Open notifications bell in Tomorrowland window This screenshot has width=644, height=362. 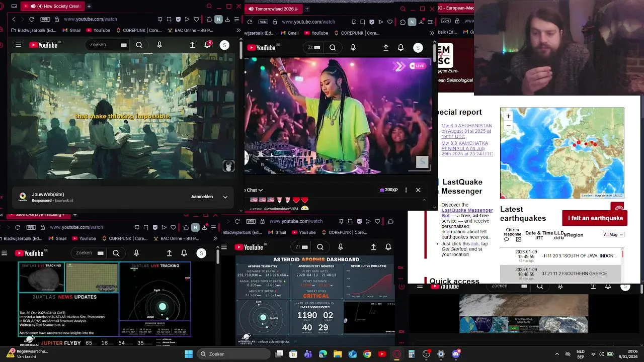(400, 48)
